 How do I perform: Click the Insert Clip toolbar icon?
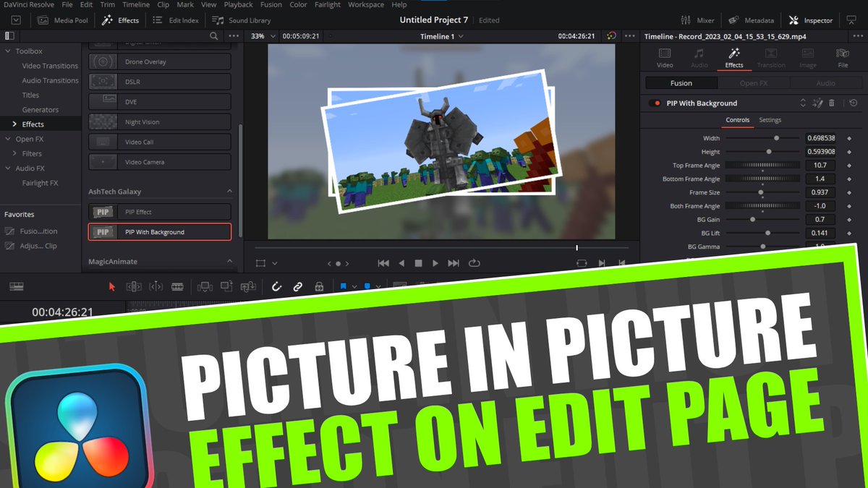[x=204, y=286]
